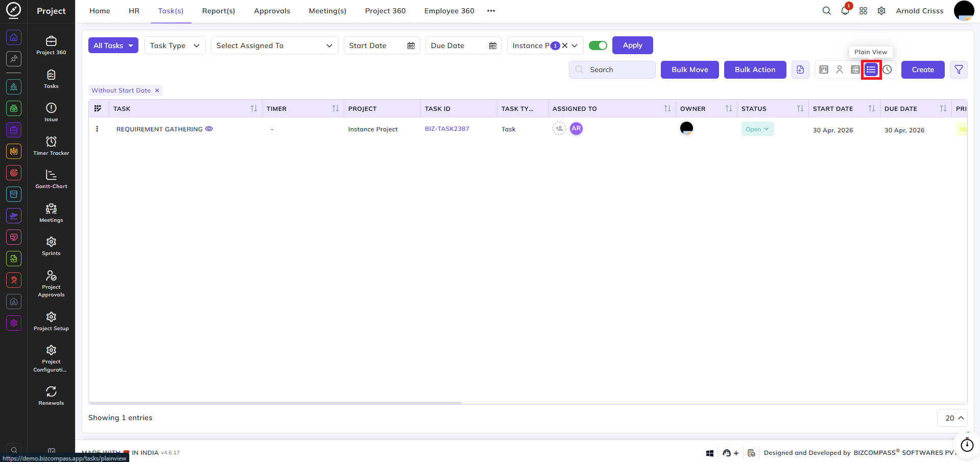Open Meetings in the sidebar
Image resolution: width=980 pixels, height=462 pixels.
tap(51, 213)
